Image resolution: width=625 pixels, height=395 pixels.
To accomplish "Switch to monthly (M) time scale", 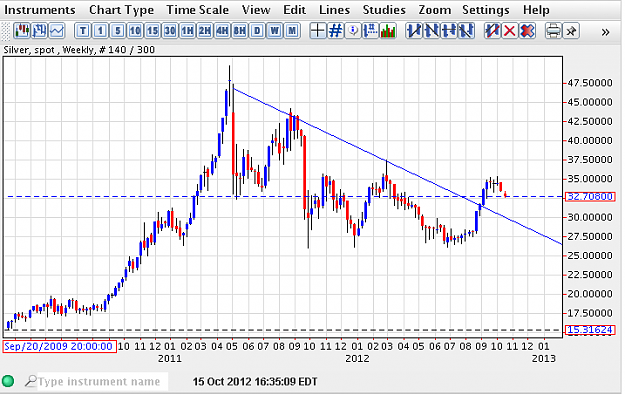I will click(x=292, y=31).
